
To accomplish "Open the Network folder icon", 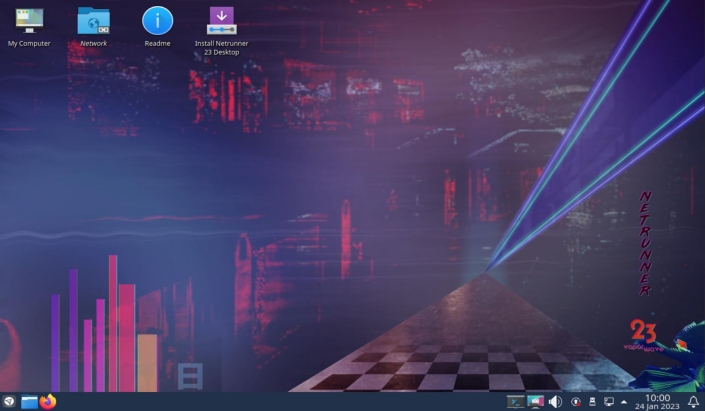I will tap(93, 21).
